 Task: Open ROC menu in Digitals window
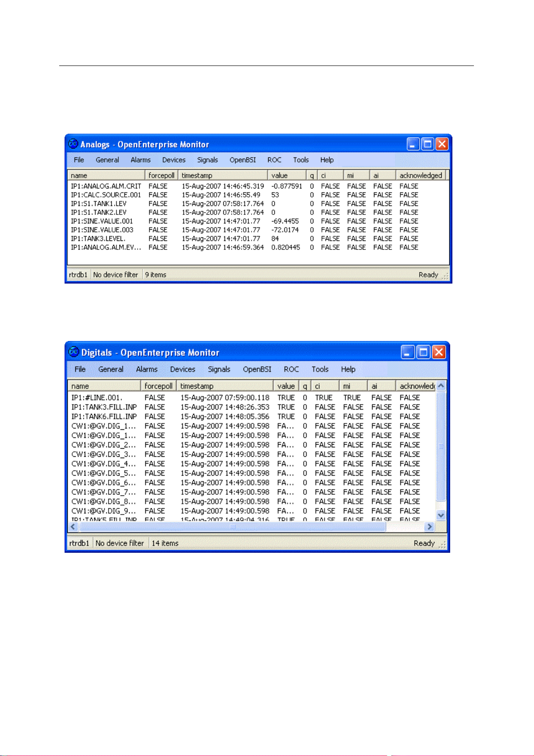[291, 369]
